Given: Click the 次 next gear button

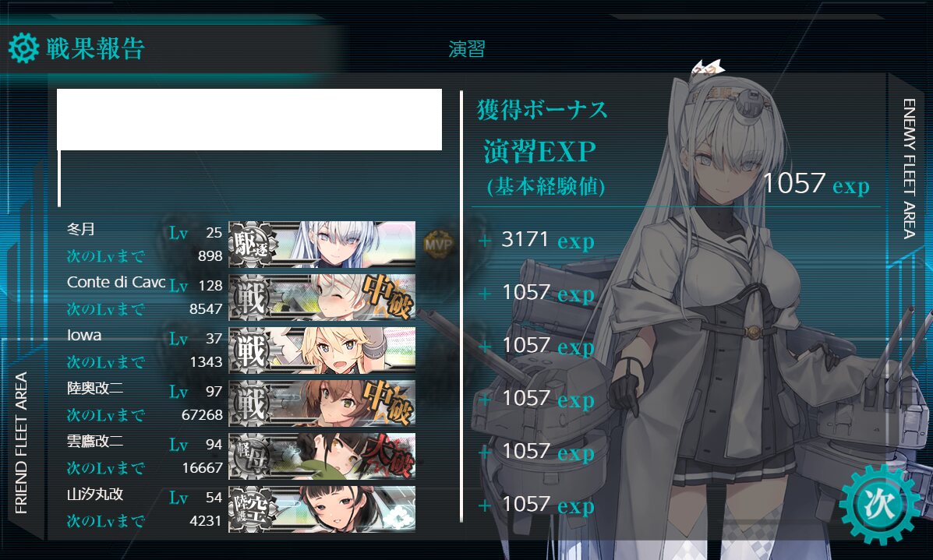Looking at the screenshot, I should tap(879, 504).
